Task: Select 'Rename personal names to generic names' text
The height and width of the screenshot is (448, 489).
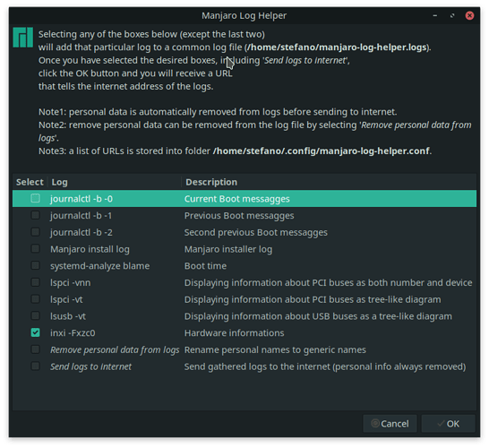Action: coord(275,349)
